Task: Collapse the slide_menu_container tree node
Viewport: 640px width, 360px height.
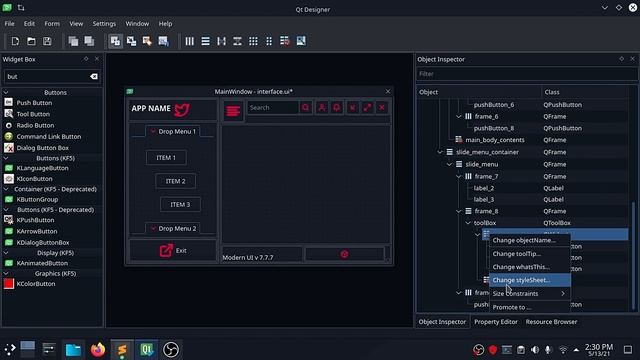Action: [440, 152]
